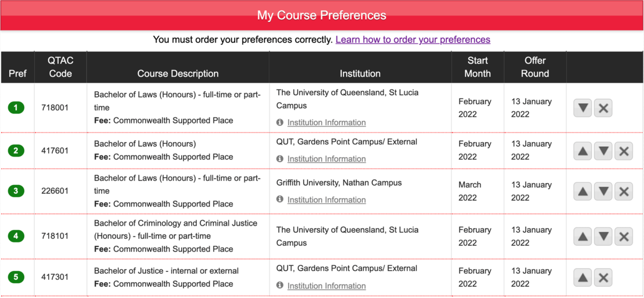The image size is (644, 298).
Task: Delete preference 4 Criminology and Criminal Justice
Action: (x=624, y=237)
